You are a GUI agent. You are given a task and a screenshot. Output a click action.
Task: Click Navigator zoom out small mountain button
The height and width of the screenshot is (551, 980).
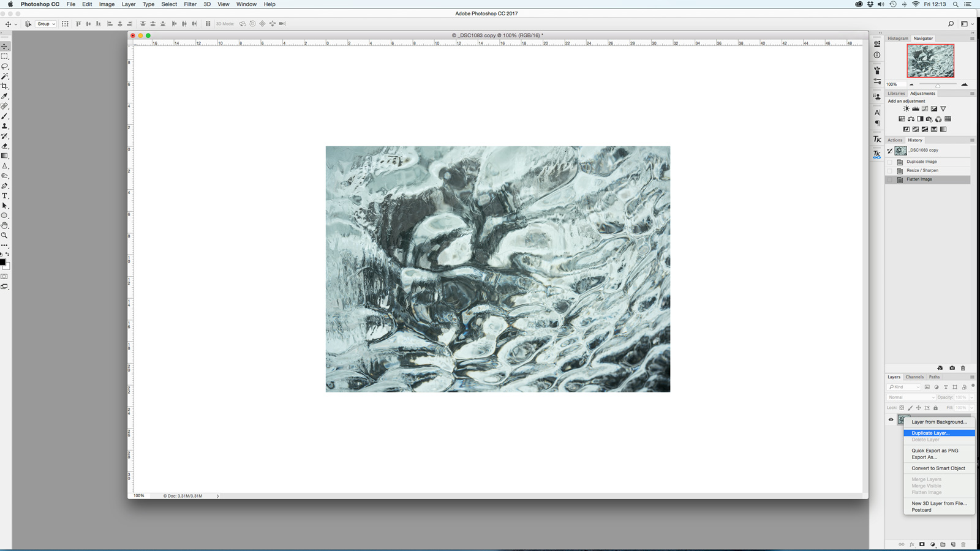[x=911, y=84]
